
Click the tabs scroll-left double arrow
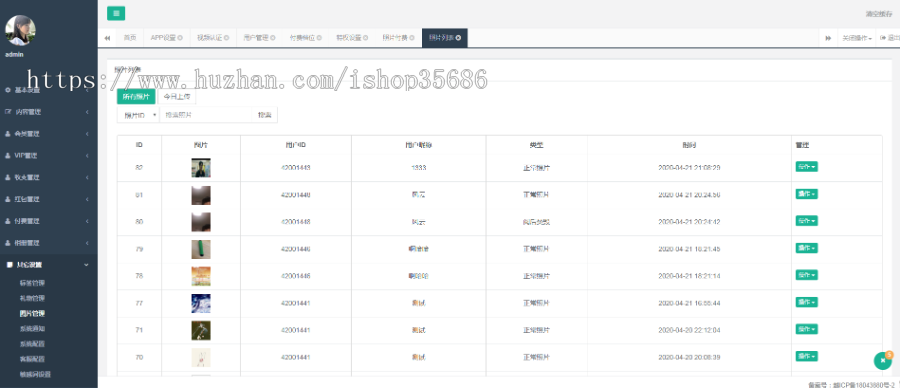[107, 38]
